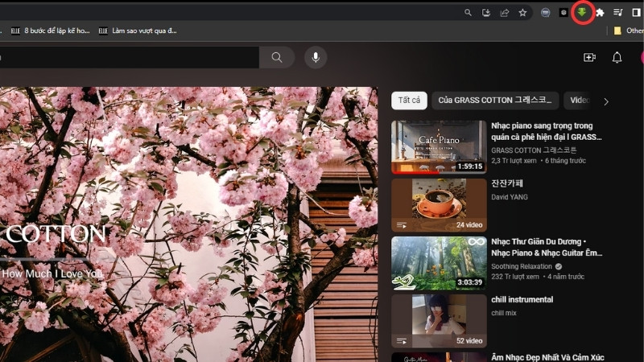Open YouTube notifications bell
The height and width of the screenshot is (362, 644).
tap(617, 57)
